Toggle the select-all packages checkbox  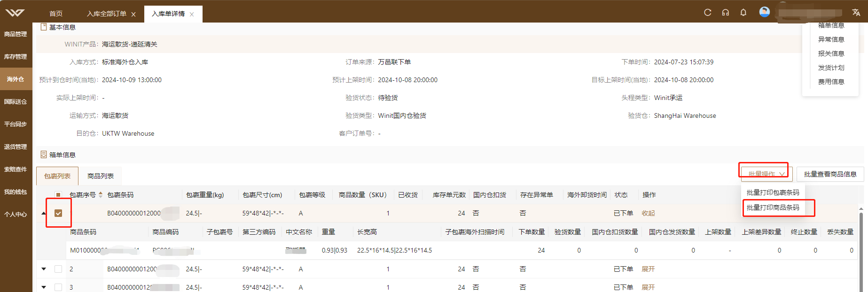(x=58, y=195)
